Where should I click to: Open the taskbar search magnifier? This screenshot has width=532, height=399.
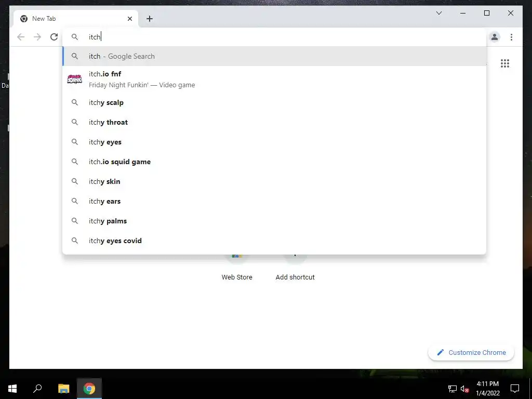coord(37,389)
